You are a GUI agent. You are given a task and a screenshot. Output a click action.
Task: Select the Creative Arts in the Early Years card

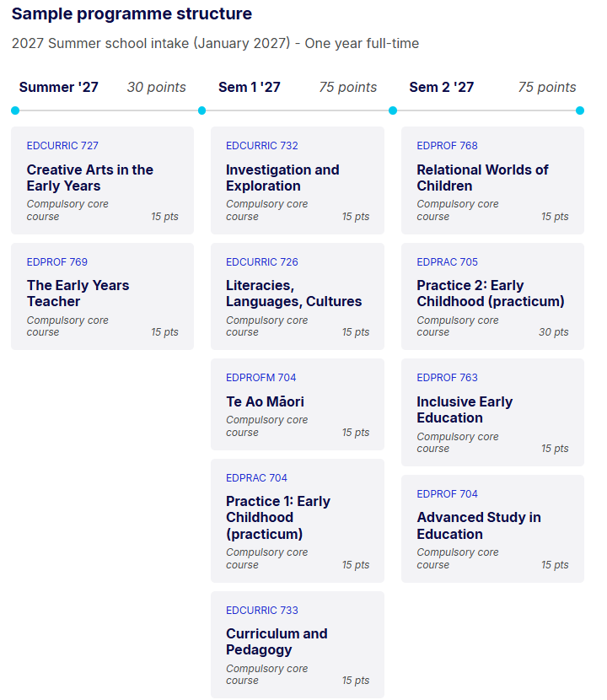102,180
